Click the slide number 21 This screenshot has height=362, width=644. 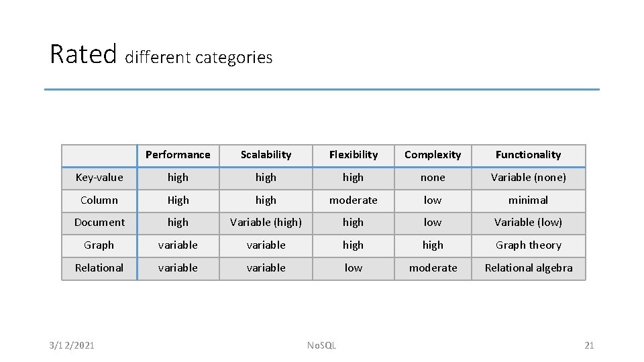[589, 345]
